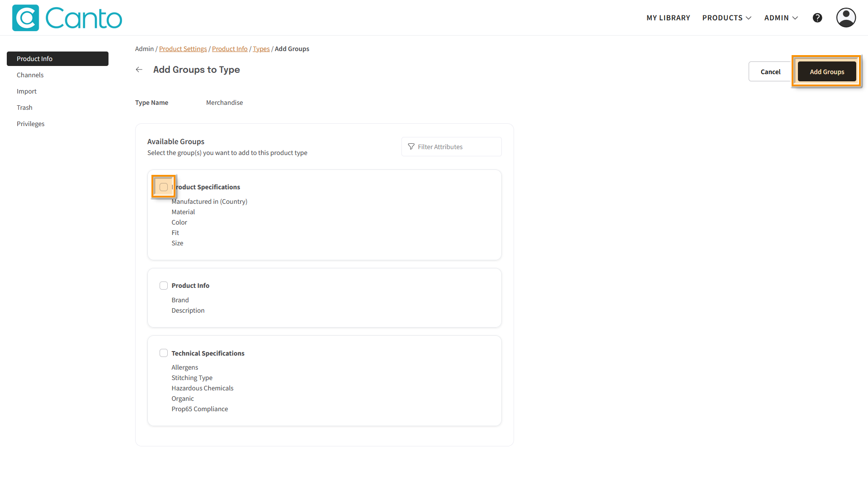Click the filter funnel icon
Image resolution: width=868 pixels, height=488 pixels.
coord(411,147)
